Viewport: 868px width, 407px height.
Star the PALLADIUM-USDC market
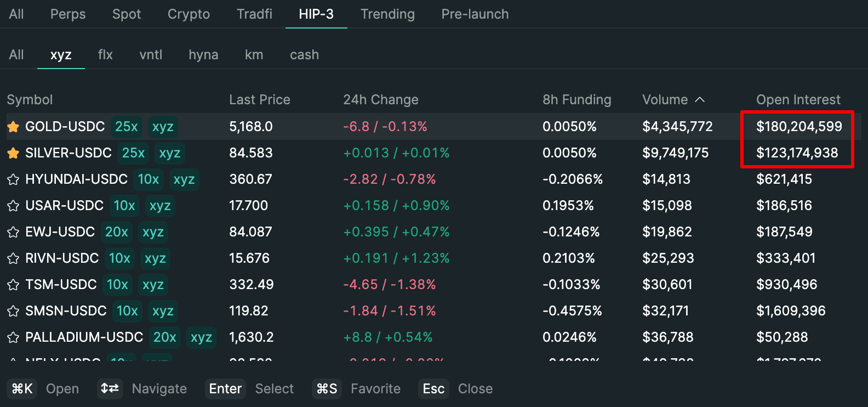coord(13,337)
